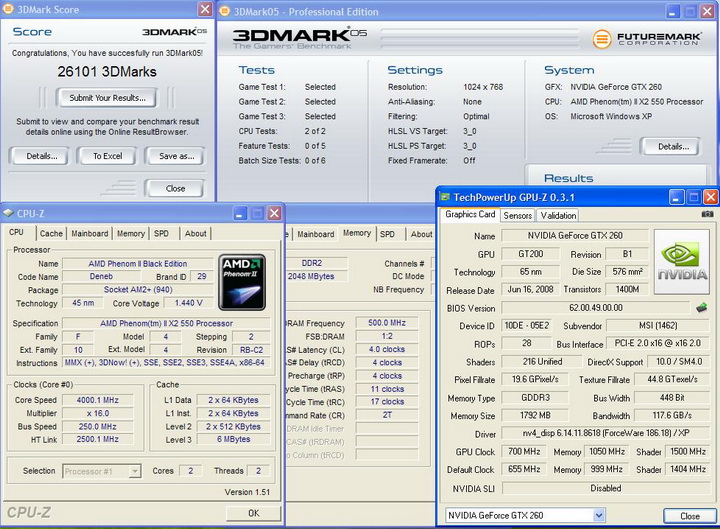Click the Core Speed 4000.1 MHz value

[97, 400]
